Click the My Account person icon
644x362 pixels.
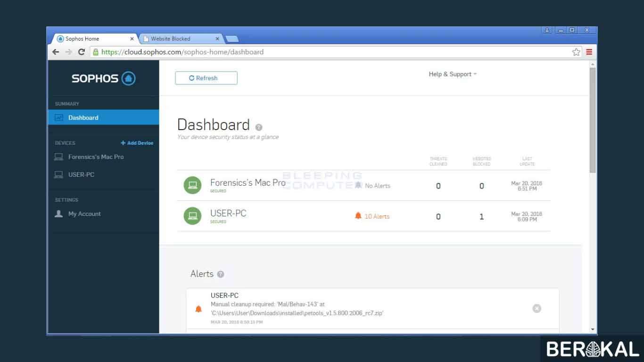point(58,214)
